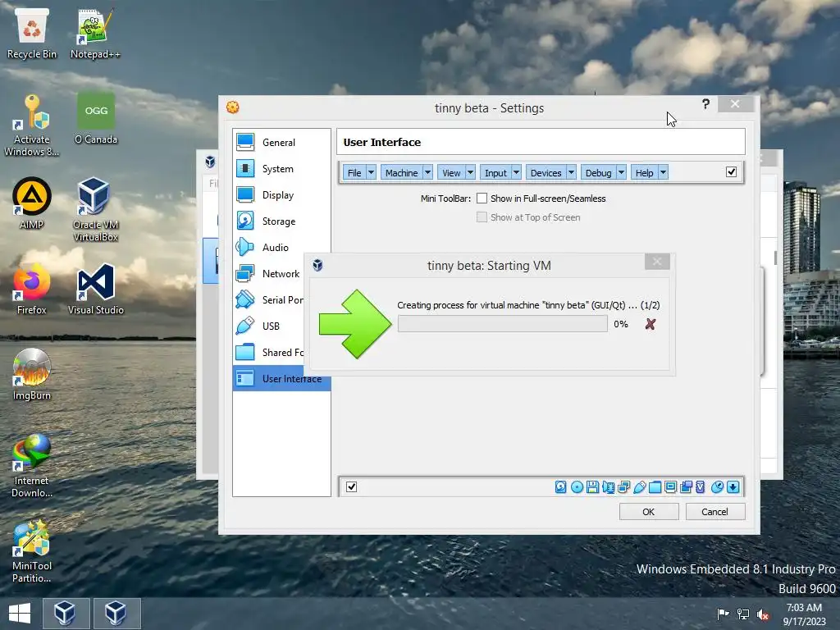Click the shared folders status bar indicator
Screen dimensions: 840x630
point(655,487)
